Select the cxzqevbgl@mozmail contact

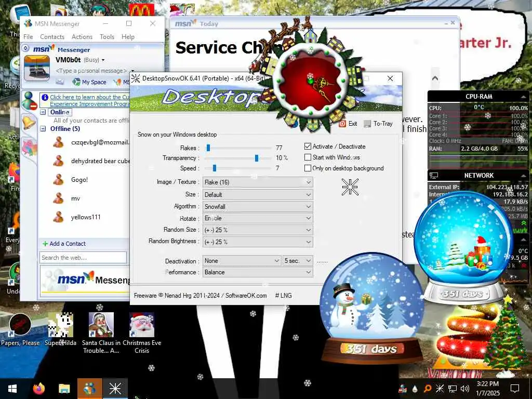click(91, 142)
